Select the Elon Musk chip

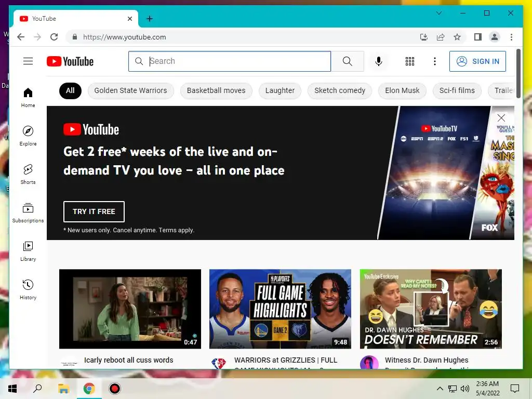point(402,90)
